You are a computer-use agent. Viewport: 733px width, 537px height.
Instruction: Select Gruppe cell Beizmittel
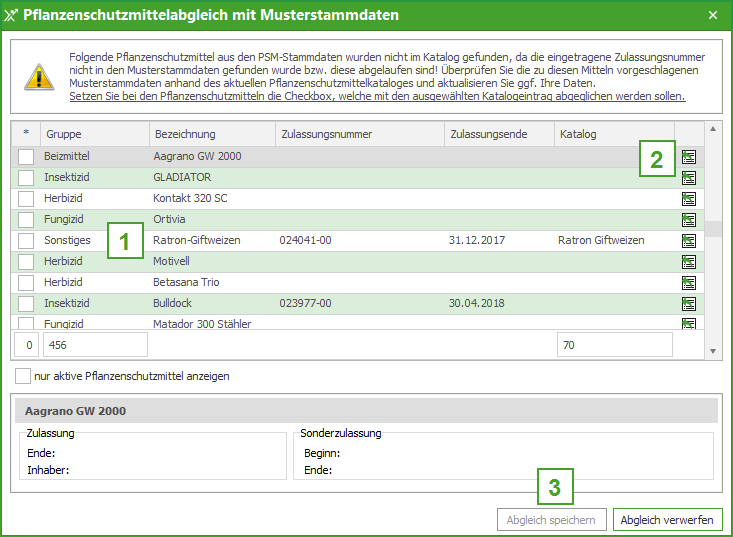coord(67,156)
